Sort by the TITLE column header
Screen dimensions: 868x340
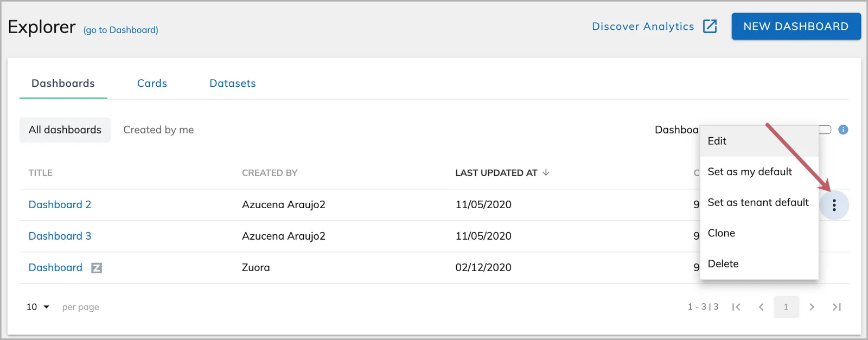(41, 173)
